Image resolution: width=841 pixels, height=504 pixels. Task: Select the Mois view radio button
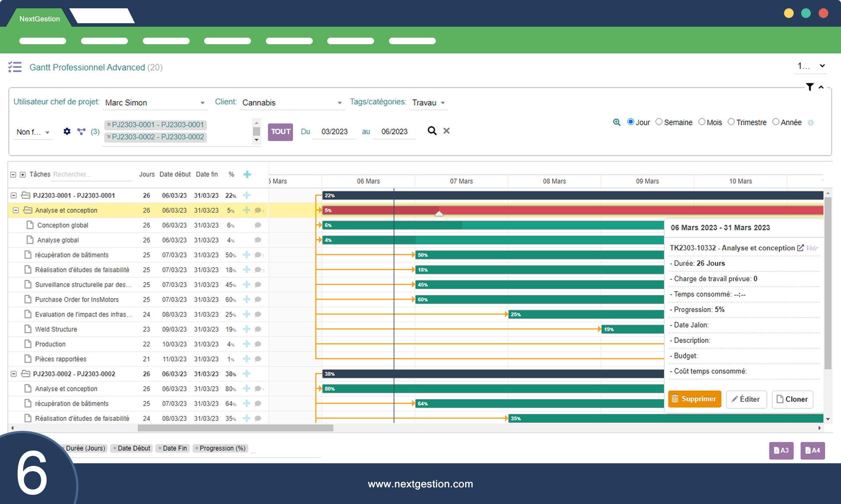(x=702, y=122)
